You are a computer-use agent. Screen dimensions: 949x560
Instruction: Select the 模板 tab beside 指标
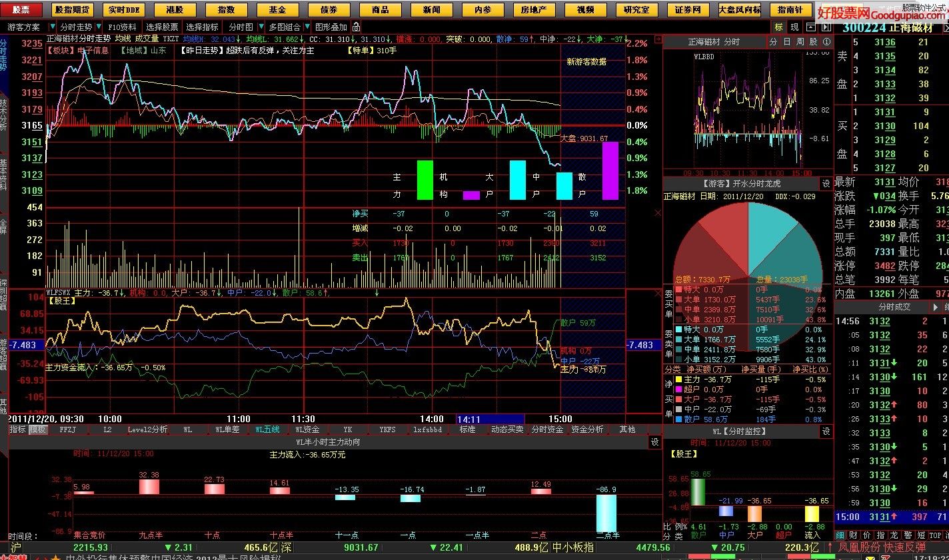click(37, 429)
